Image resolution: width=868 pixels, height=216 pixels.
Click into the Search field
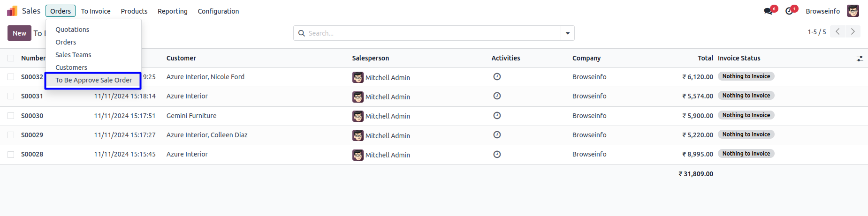[432, 33]
